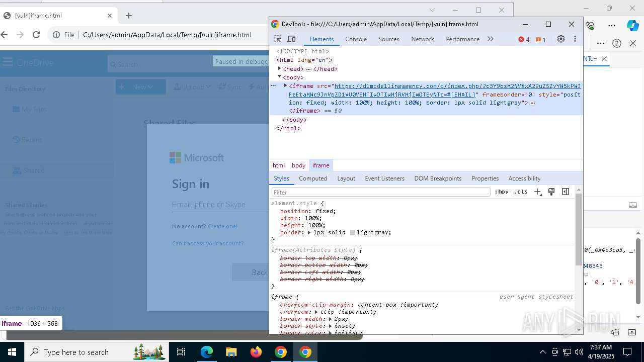This screenshot has height=362, width=644.
Task: Expand the iframe node in DOM tree
Action: (x=285, y=86)
